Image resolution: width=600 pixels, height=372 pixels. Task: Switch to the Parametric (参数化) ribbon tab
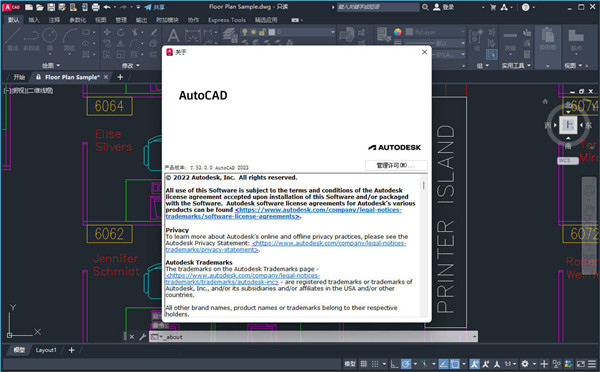(x=78, y=20)
